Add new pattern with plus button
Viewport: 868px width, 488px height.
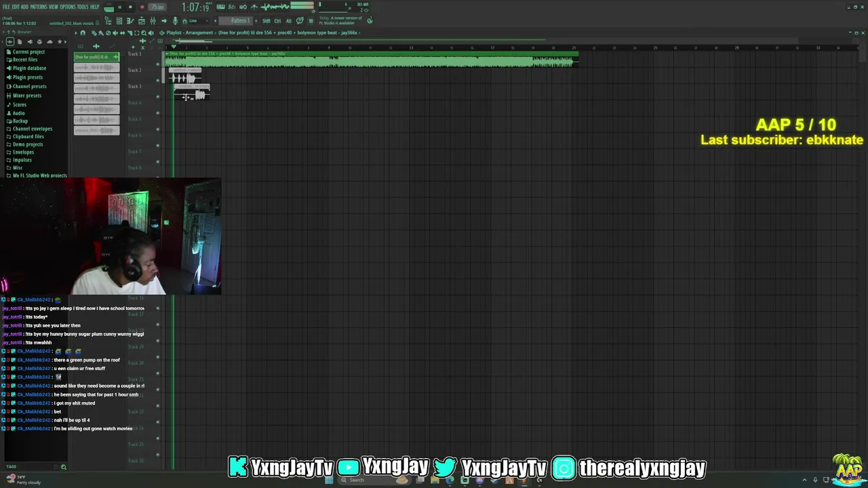click(x=256, y=21)
